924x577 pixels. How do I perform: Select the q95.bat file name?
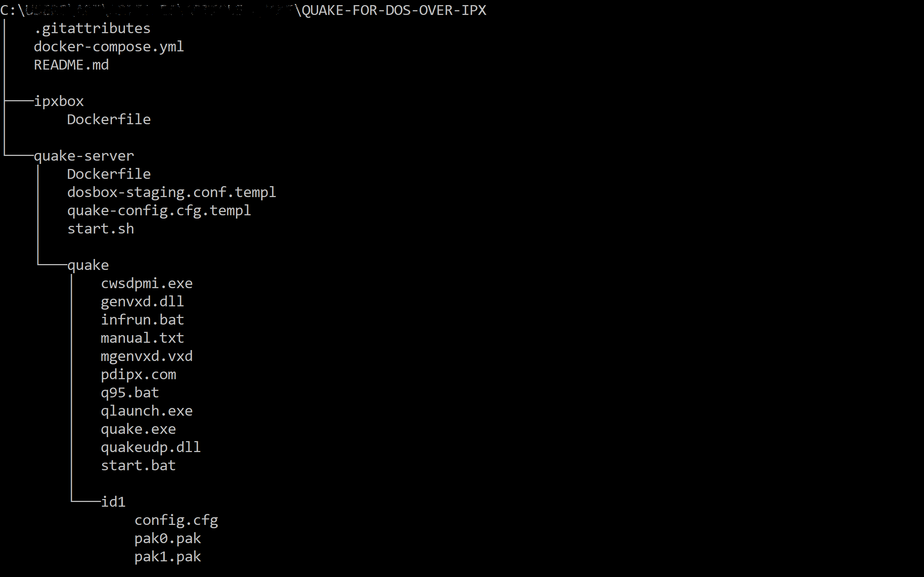tap(130, 393)
